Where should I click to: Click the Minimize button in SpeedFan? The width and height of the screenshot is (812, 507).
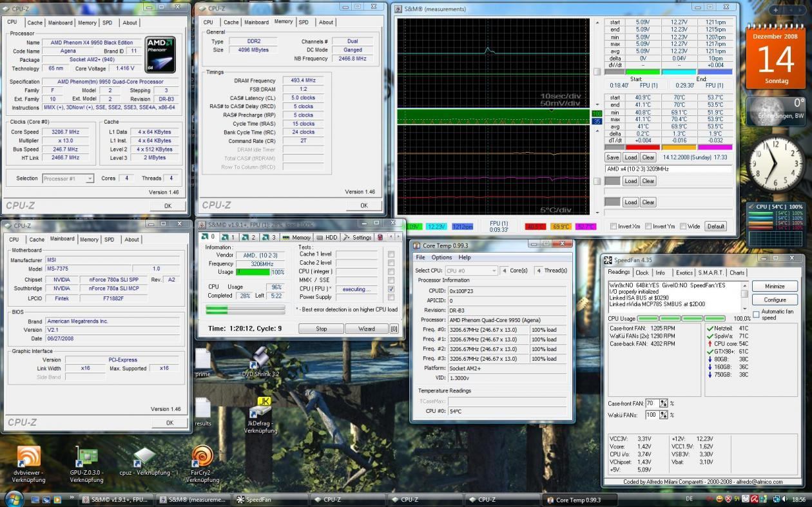pos(775,286)
